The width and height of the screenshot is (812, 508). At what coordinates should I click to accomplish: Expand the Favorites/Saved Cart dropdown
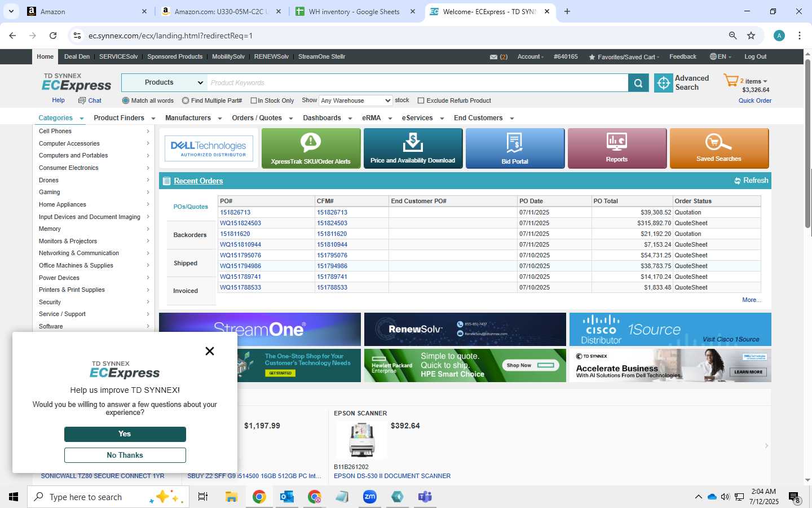point(624,57)
